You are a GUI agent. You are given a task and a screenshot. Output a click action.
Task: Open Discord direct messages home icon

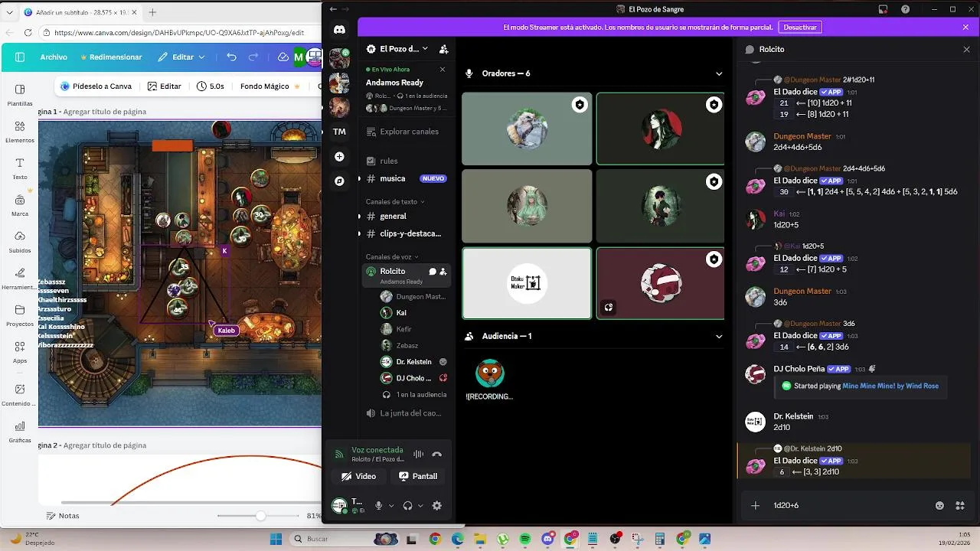(339, 30)
